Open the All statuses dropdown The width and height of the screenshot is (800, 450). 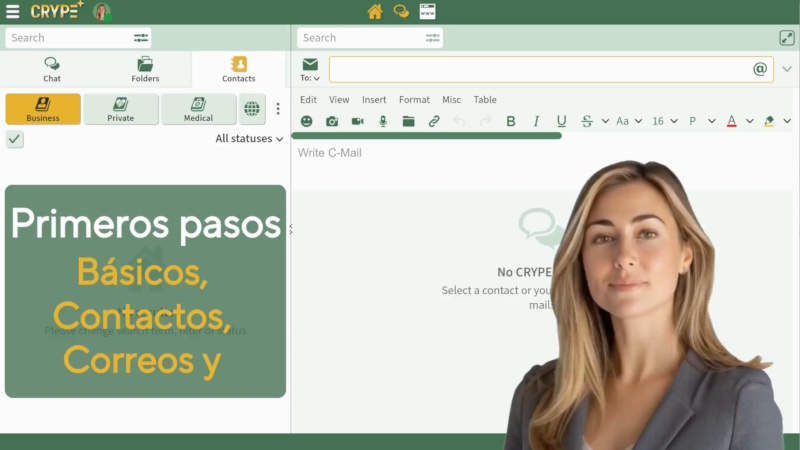249,139
